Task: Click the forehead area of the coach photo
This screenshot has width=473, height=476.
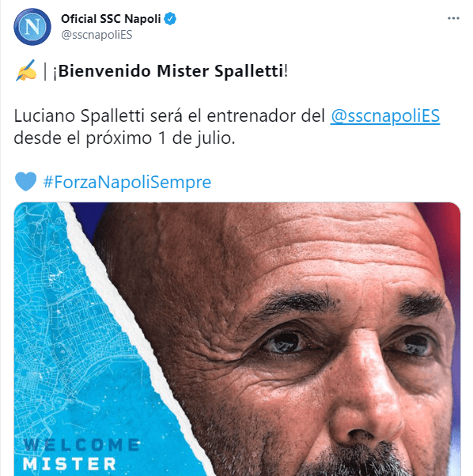Action: click(x=304, y=243)
